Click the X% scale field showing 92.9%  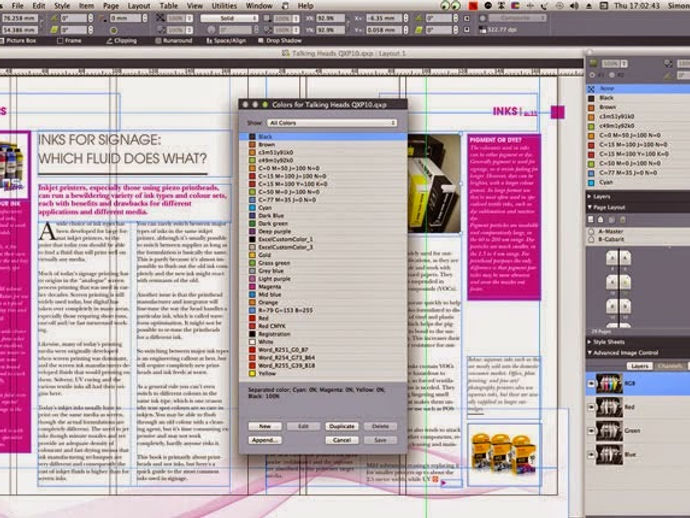click(330, 18)
